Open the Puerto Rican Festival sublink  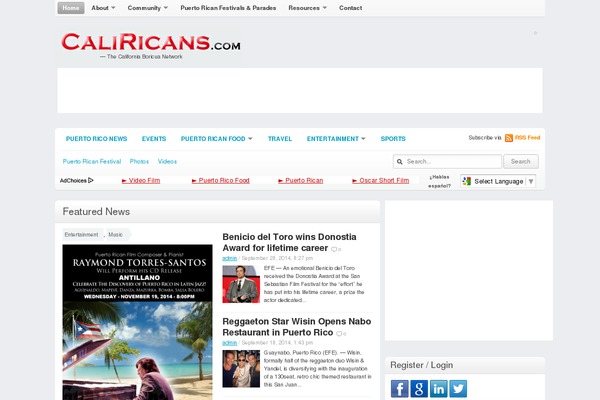(92, 162)
